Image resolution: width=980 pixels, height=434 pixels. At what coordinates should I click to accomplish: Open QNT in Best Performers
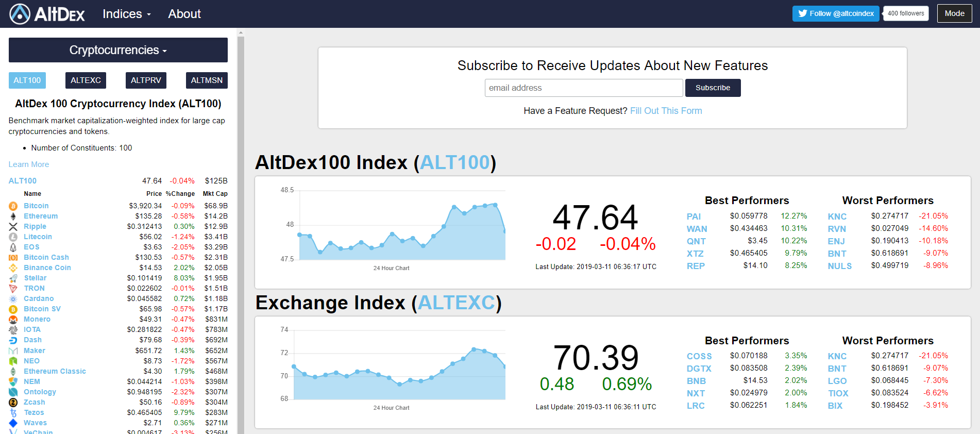697,241
